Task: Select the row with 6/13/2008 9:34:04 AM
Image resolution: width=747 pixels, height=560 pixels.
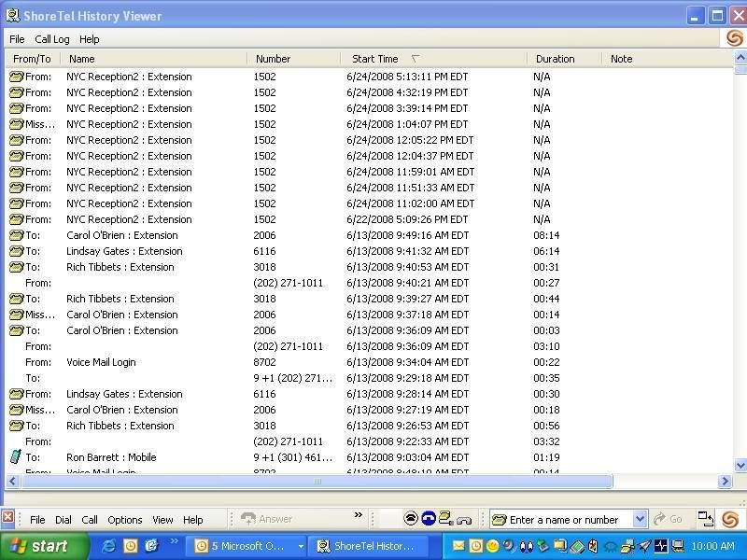Action: click(x=369, y=362)
